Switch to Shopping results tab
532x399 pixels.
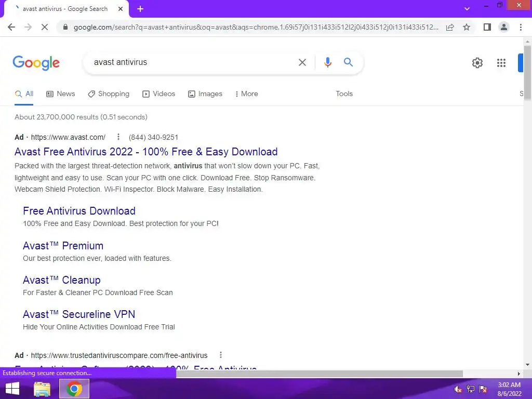pos(109,94)
